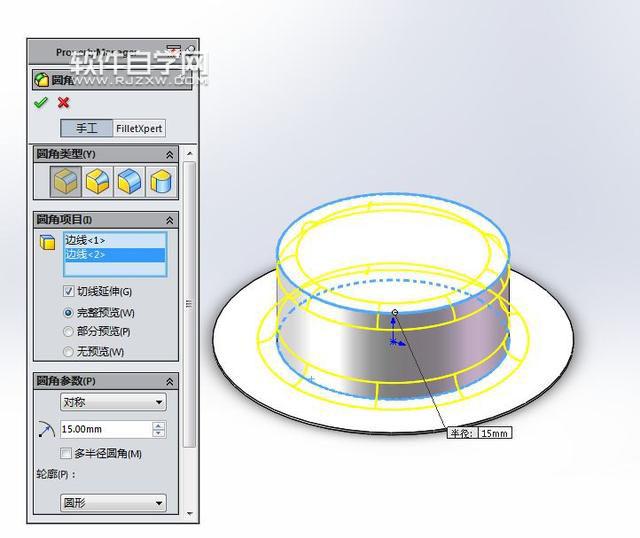The width and height of the screenshot is (640, 538).
Task: Open the 对称 symmetry dropdown
Action: (113, 402)
